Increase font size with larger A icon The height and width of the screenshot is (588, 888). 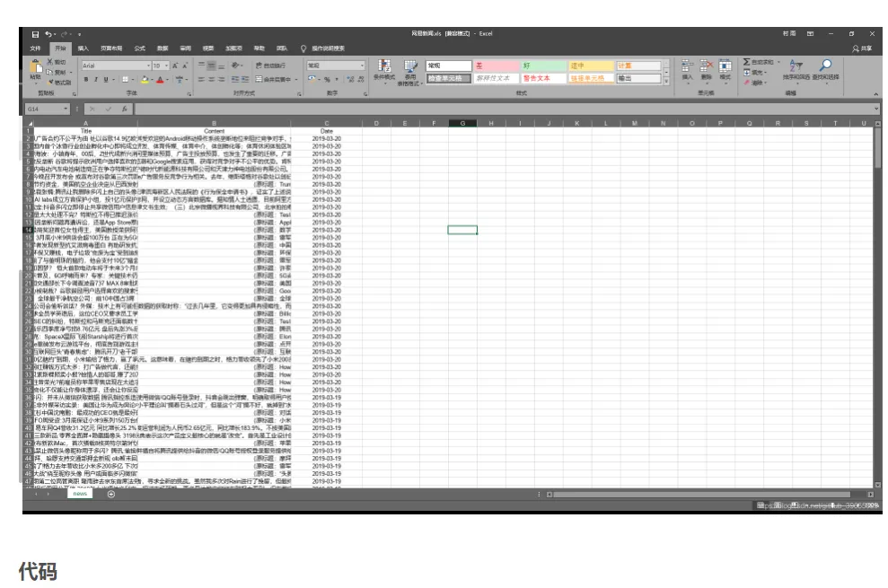(175, 66)
